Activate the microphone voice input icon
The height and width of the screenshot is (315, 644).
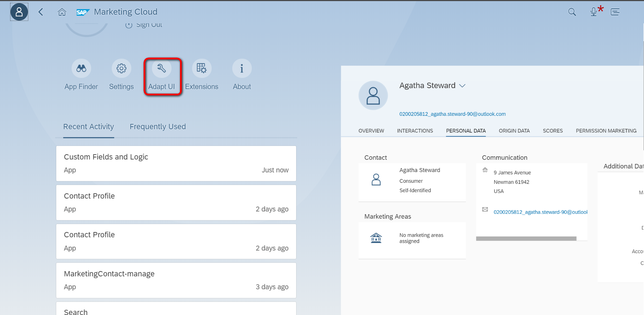tap(594, 12)
